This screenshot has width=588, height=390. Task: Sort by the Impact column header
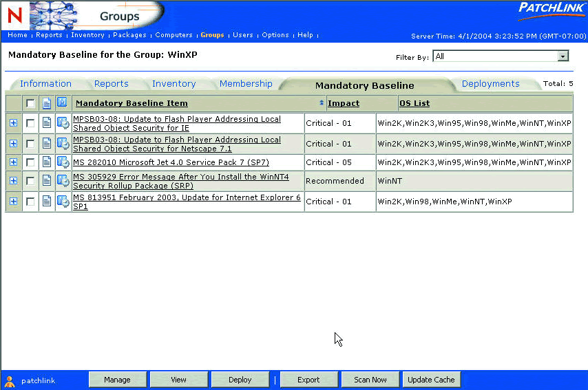point(344,103)
